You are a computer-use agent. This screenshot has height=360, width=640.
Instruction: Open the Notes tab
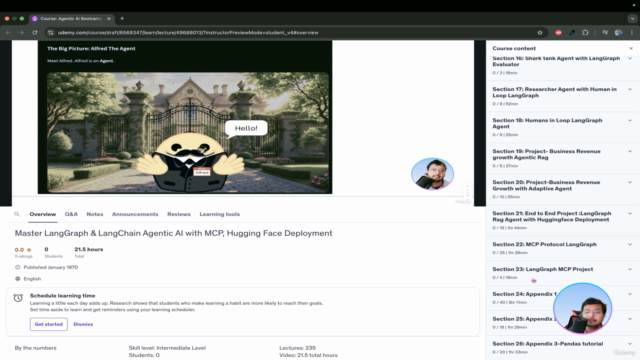[x=95, y=214]
